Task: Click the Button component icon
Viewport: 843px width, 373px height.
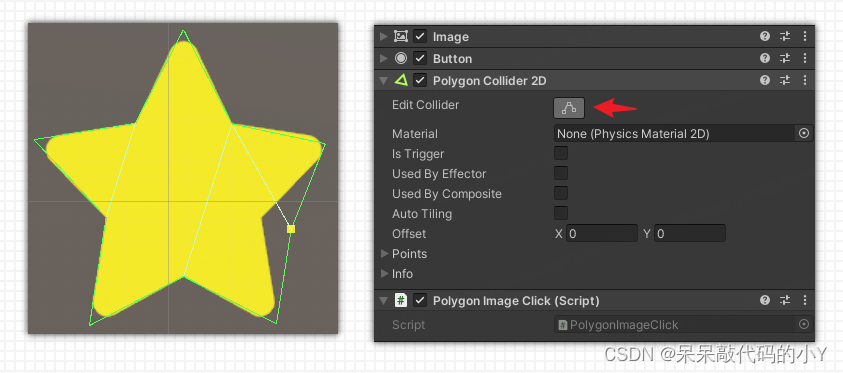Action: click(x=401, y=59)
